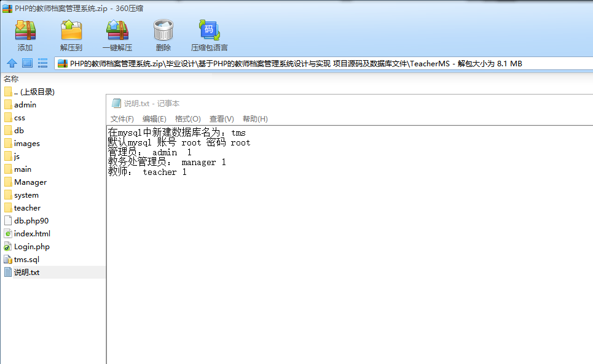Screen dimensions: 593x364
Task: Go up one directory with the blue arrow
Action: click(x=12, y=63)
